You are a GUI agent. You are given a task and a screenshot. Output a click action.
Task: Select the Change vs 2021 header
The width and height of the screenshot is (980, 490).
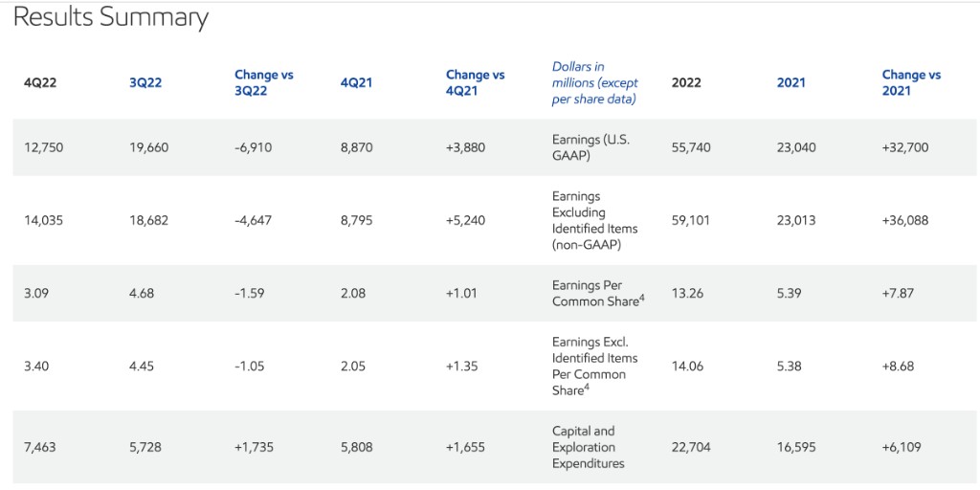tap(911, 82)
